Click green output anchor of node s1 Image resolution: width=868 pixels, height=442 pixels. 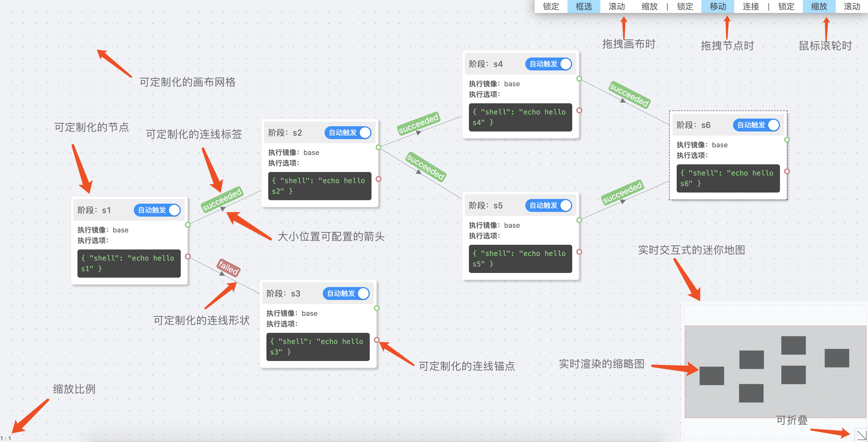pyautogui.click(x=188, y=225)
